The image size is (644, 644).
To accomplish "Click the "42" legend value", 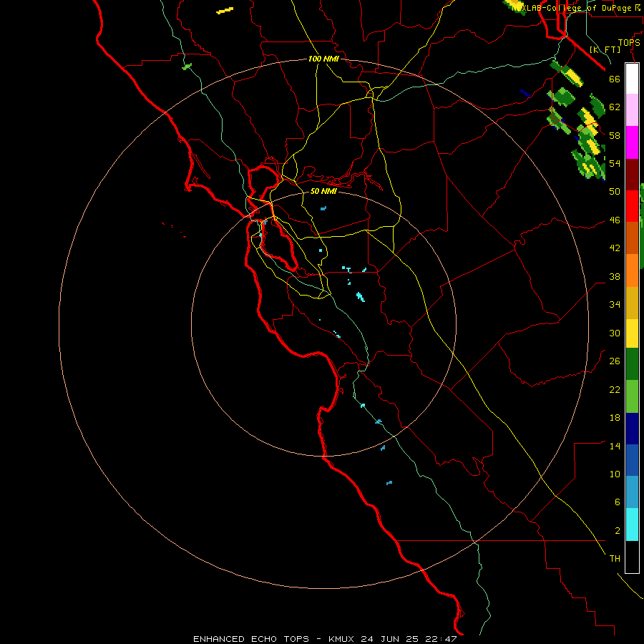I will coord(615,248).
